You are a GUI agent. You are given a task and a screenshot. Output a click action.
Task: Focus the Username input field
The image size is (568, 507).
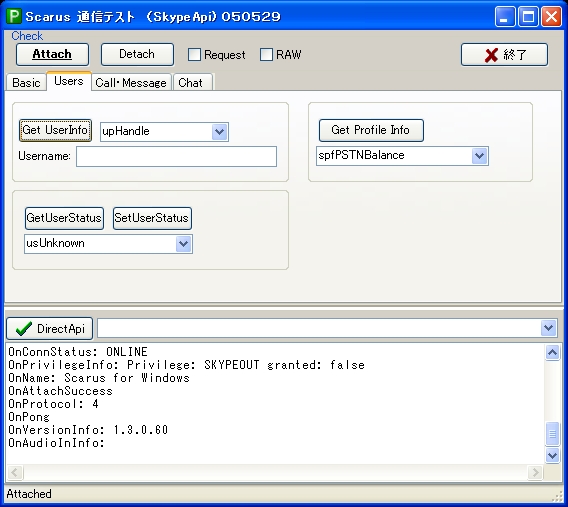point(176,156)
